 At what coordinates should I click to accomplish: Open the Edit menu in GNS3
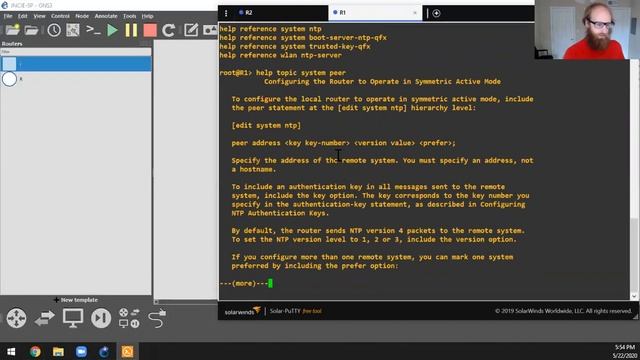pos(22,16)
